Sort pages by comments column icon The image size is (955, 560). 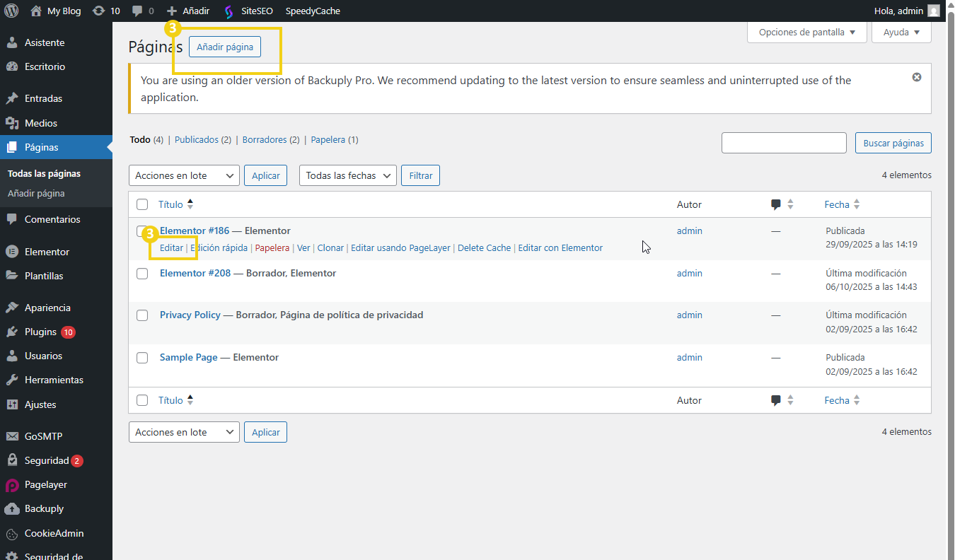pos(776,204)
